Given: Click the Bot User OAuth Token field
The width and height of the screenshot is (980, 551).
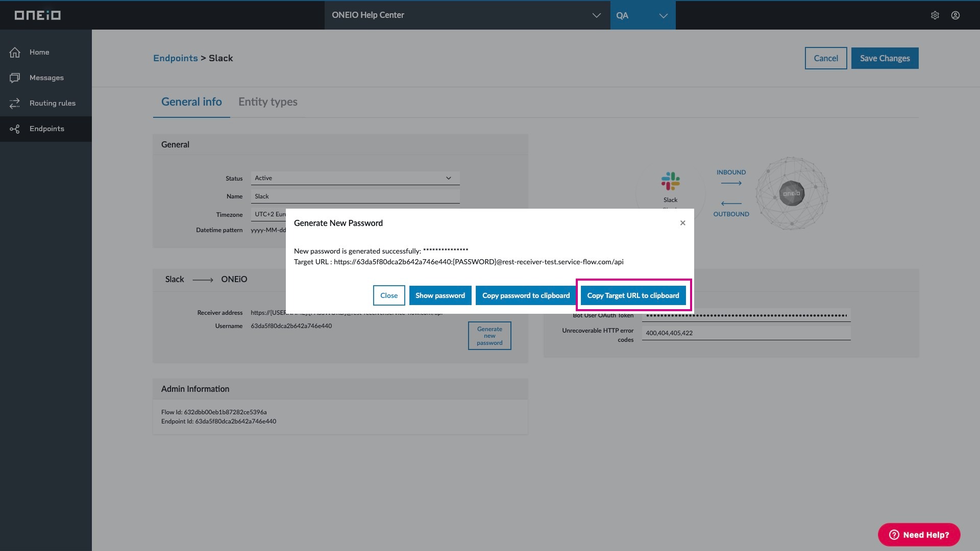Looking at the screenshot, I should click(746, 315).
